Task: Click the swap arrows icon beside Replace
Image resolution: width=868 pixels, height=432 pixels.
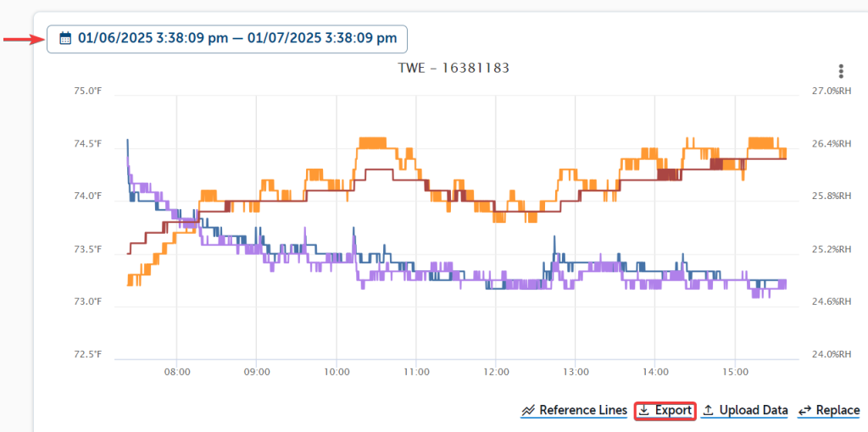Action: pyautogui.click(x=805, y=411)
